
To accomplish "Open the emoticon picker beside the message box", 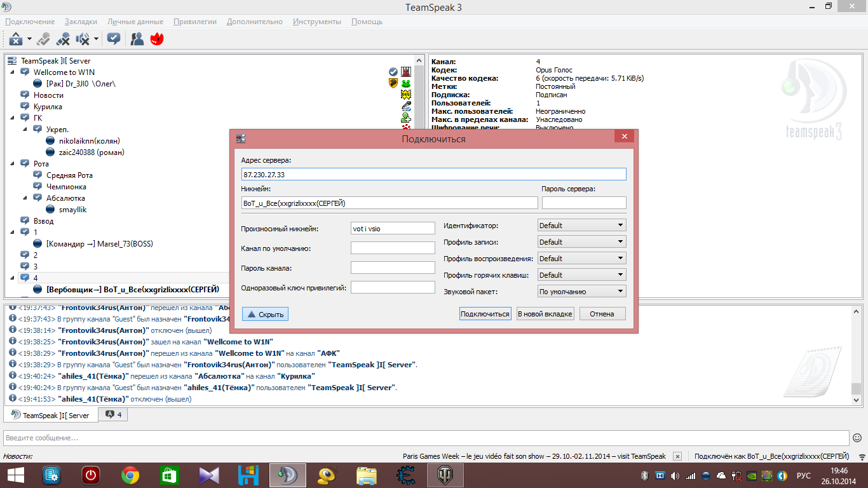I will point(857,438).
